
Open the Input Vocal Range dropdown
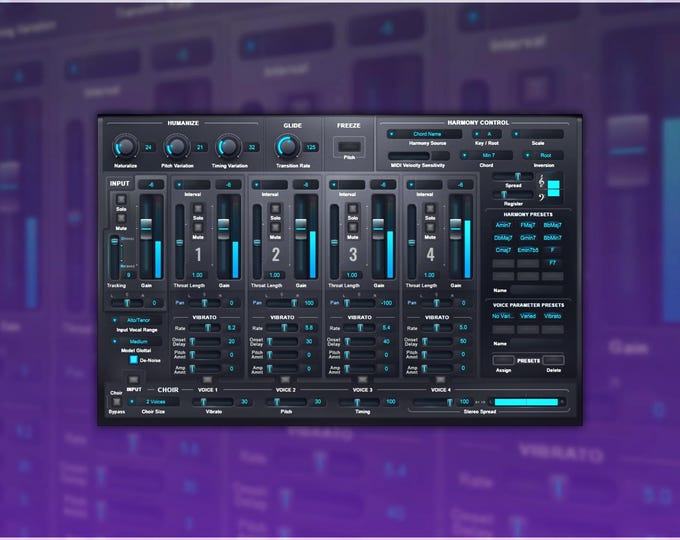(136, 320)
